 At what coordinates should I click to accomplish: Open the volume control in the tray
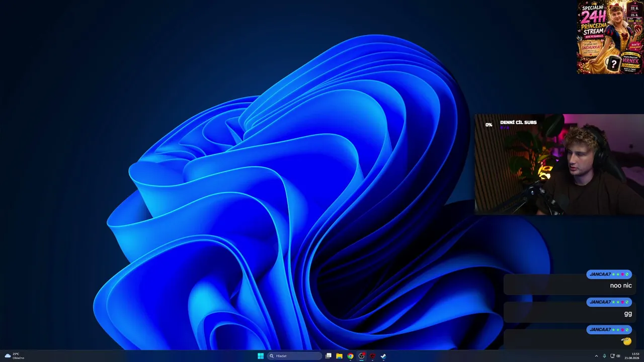pyautogui.click(x=618, y=356)
